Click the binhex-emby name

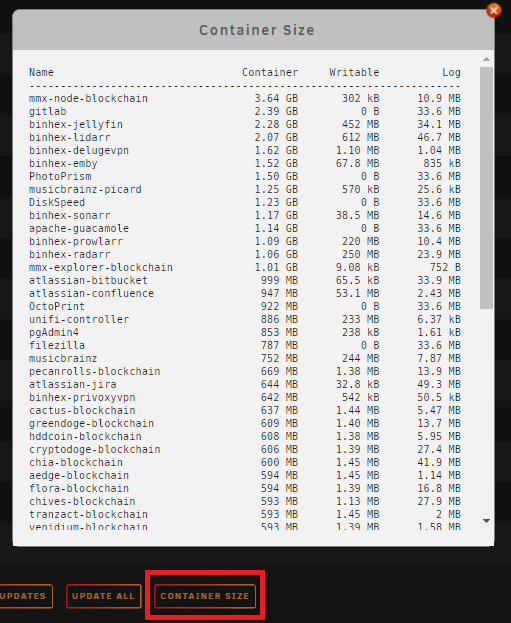click(x=63, y=163)
